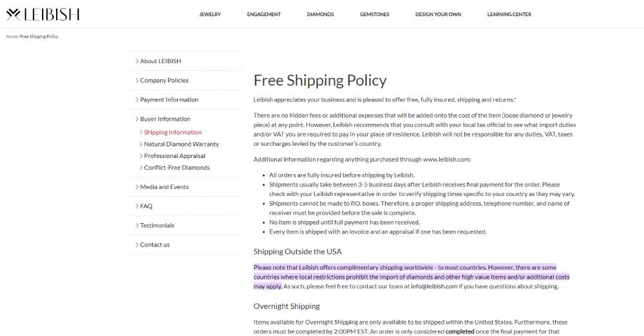Expand Company Policies in sidebar

click(164, 81)
